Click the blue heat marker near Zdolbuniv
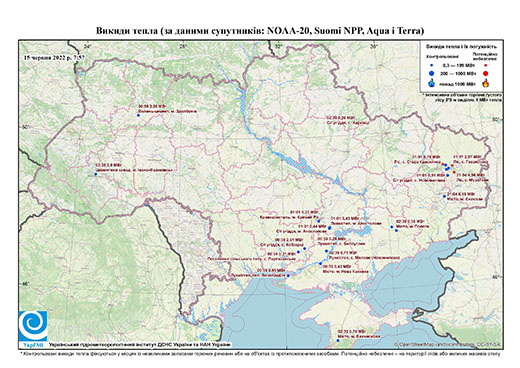The width and height of the screenshot is (520, 368). (x=138, y=115)
